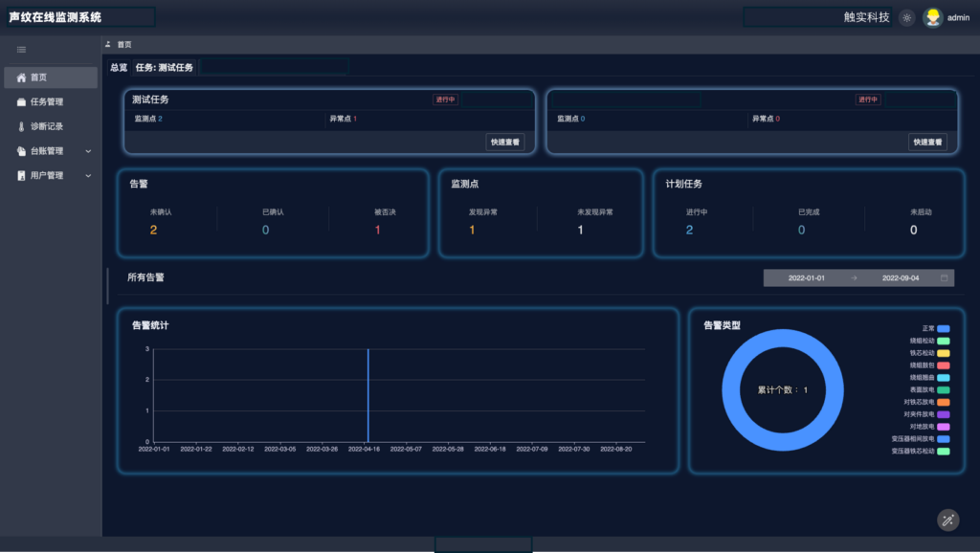Click the calendar icon in date range
Viewport: 980px width, 553px height.
point(945,277)
